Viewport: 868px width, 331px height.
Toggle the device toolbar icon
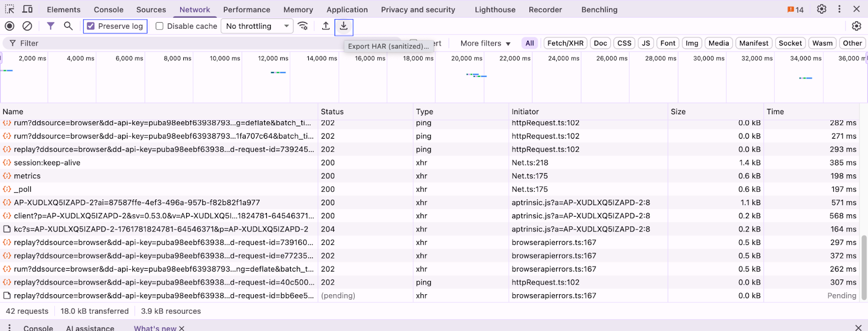27,9
